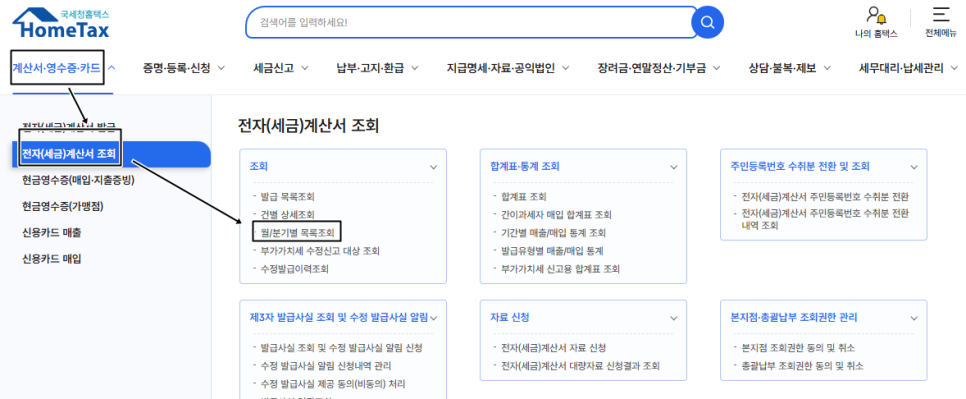Click 본지점·총괄납부 조회권한 관리 heading

(x=794, y=318)
